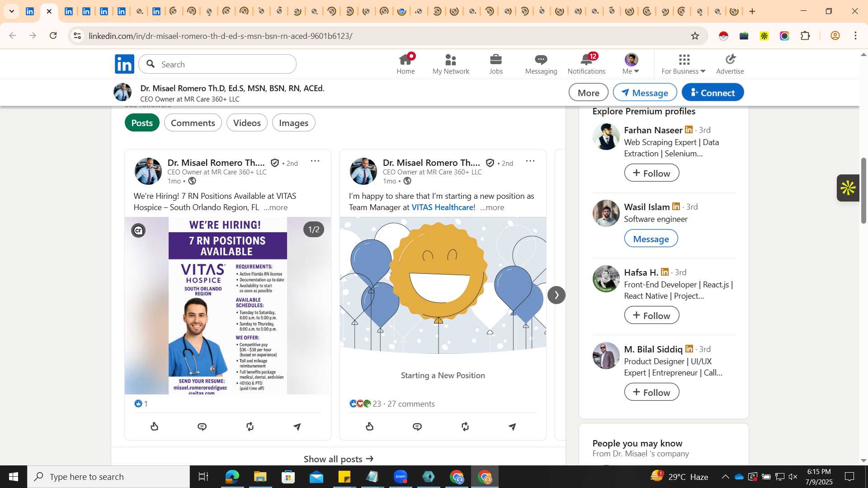
Task: Like the new position post
Action: [370, 427]
